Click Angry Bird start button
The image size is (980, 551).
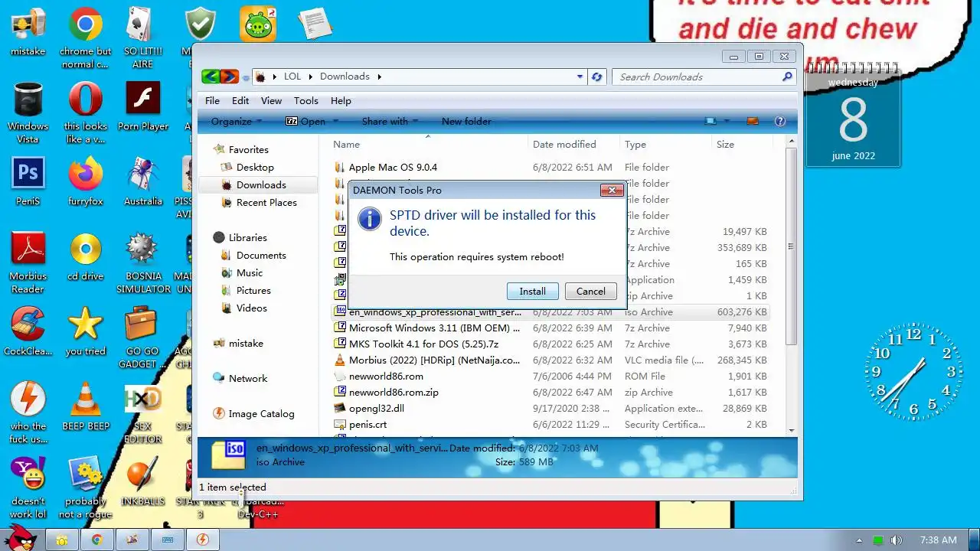[21, 538]
